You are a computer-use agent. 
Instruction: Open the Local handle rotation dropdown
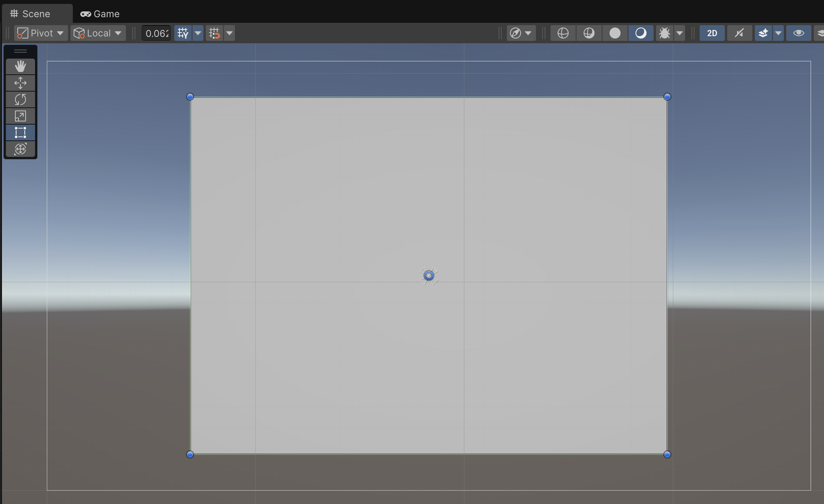point(98,33)
